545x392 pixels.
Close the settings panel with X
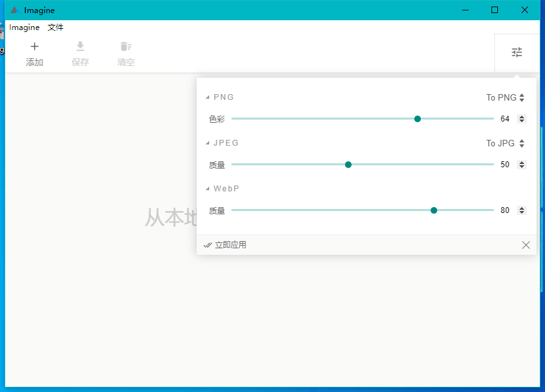526,245
